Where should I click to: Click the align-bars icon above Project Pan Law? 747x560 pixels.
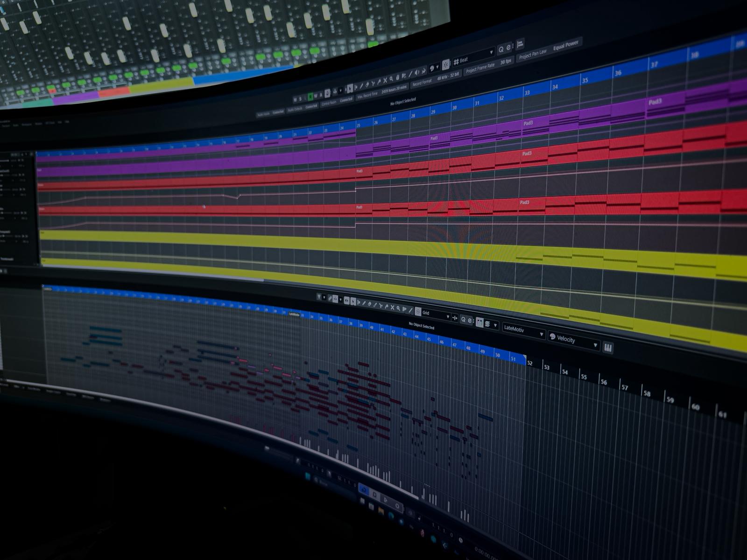tap(520, 44)
